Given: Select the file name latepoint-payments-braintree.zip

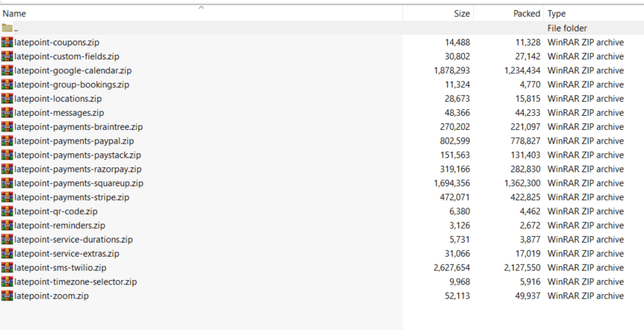Looking at the screenshot, I should click(79, 127).
